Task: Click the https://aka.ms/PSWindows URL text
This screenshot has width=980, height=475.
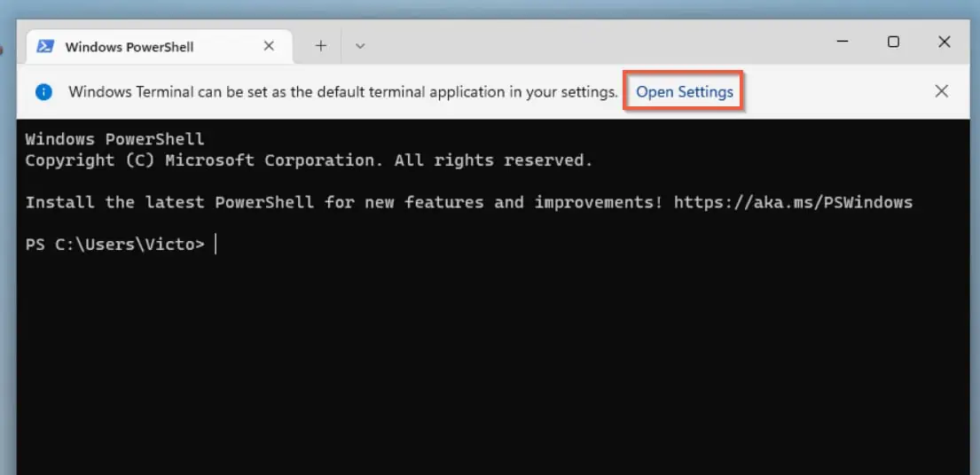Action: pos(794,202)
